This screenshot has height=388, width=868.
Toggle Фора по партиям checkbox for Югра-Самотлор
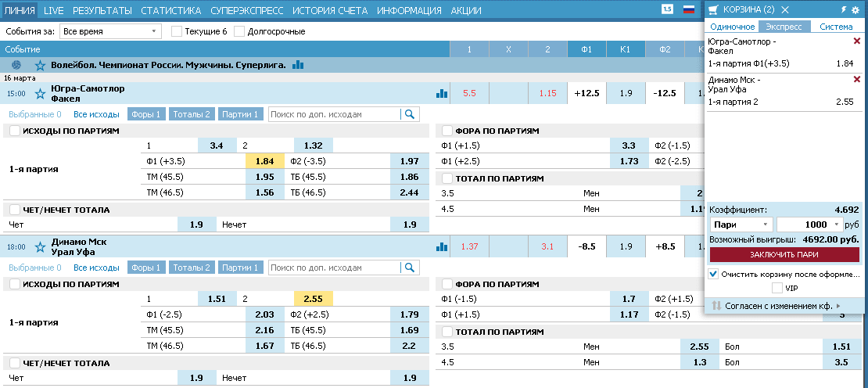pyautogui.click(x=447, y=131)
